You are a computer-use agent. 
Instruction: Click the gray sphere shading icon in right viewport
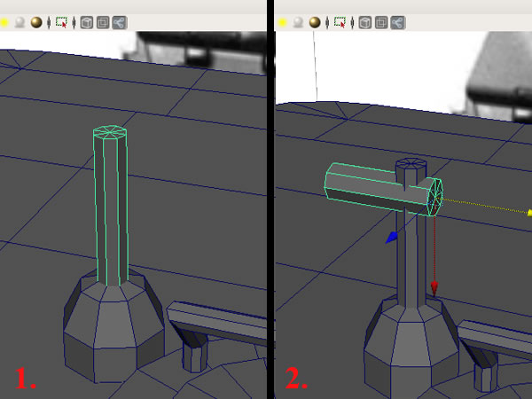[x=298, y=22]
